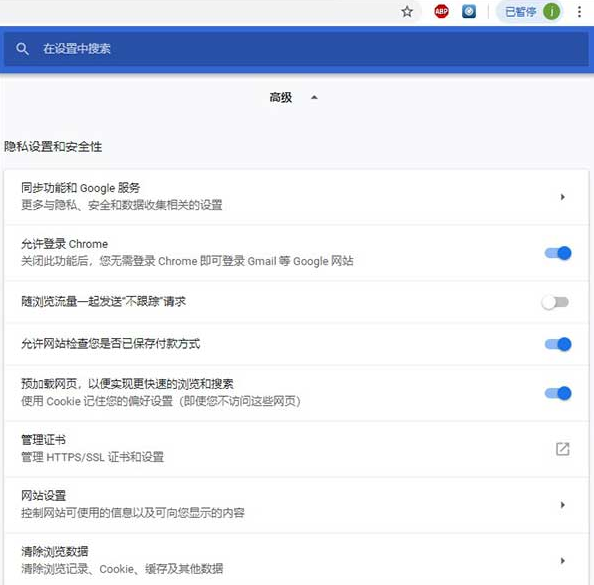594x585 pixels.
Task: Open 同步功能和 Google 服务 row
Action: 296,197
